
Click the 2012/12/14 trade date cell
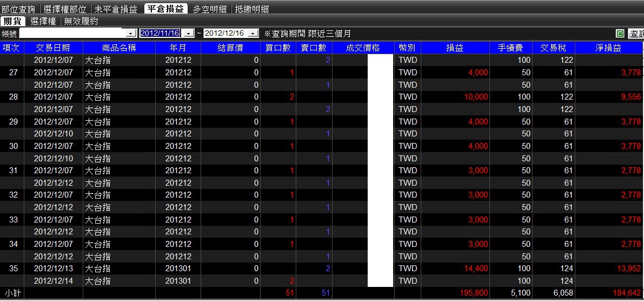[x=54, y=281]
